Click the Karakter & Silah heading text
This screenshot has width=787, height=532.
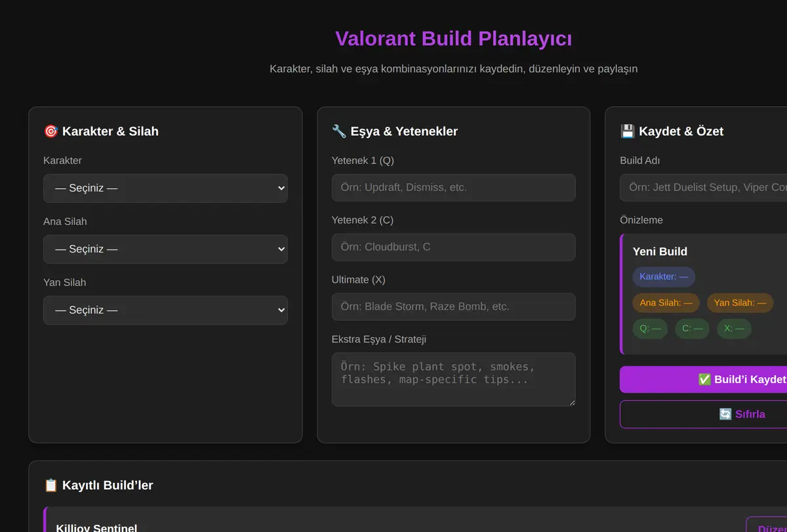pyautogui.click(x=110, y=131)
